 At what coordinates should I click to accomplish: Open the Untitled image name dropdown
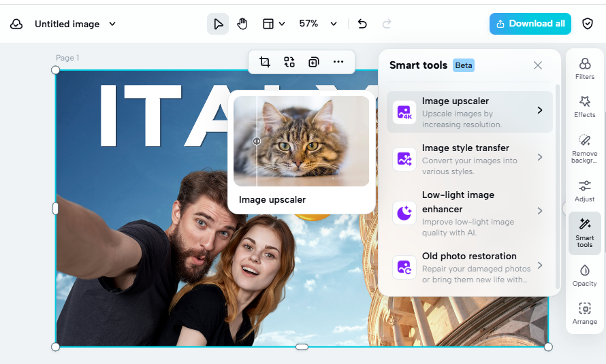pos(112,24)
